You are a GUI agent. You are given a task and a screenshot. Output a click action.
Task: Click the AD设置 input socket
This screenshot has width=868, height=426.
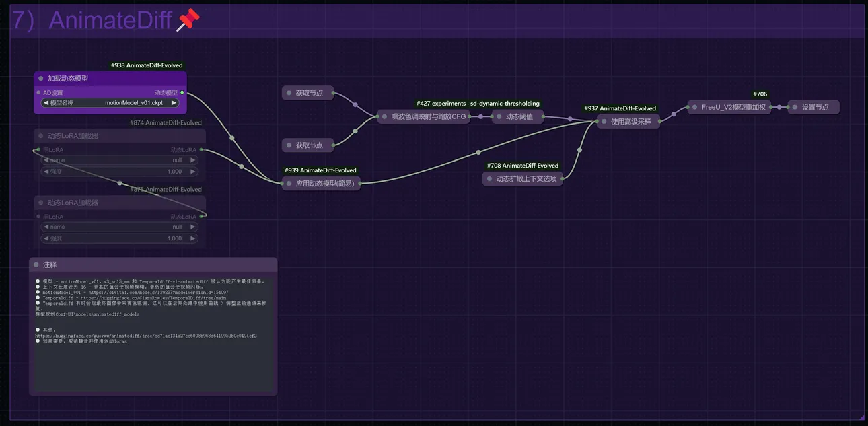38,92
